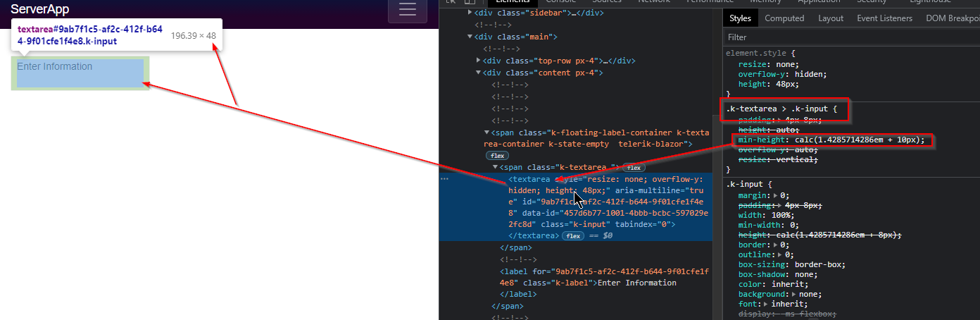Click the data-id attribute value in DOM tree
Image resolution: width=980 pixels, height=320 pixels.
pyautogui.click(x=609, y=218)
